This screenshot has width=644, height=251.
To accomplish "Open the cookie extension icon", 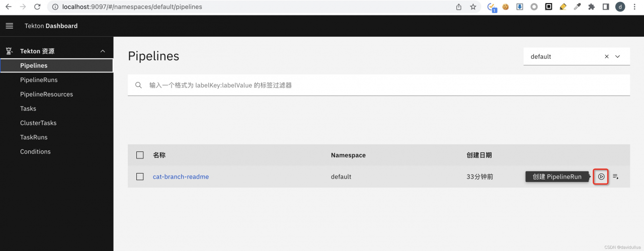I will pyautogui.click(x=506, y=7).
